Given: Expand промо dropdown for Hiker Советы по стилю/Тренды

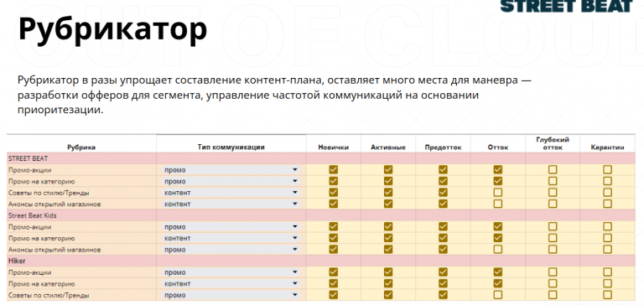Looking at the screenshot, I should [231, 295].
